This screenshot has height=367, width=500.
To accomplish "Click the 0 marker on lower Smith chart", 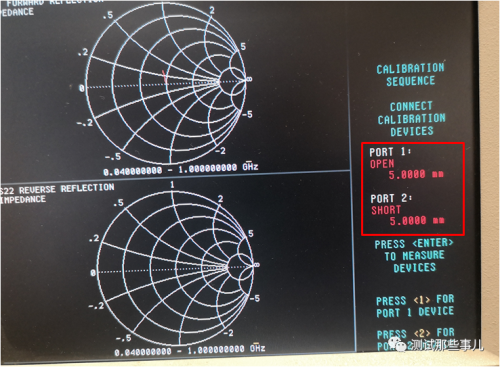I will [93, 273].
